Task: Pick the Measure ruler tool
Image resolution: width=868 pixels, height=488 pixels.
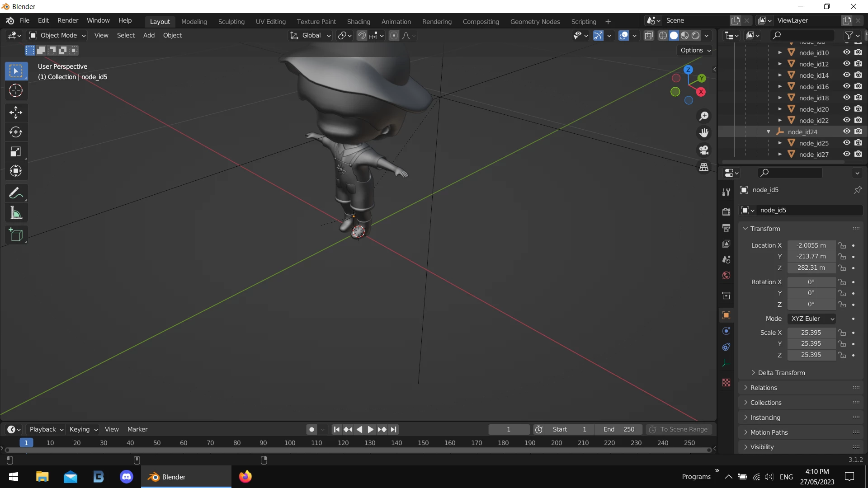Action: [16, 213]
